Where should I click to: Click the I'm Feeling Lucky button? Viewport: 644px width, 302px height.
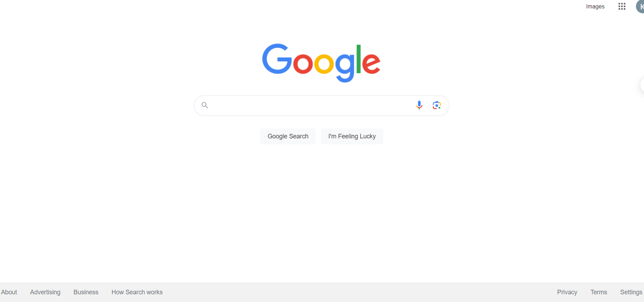(352, 136)
